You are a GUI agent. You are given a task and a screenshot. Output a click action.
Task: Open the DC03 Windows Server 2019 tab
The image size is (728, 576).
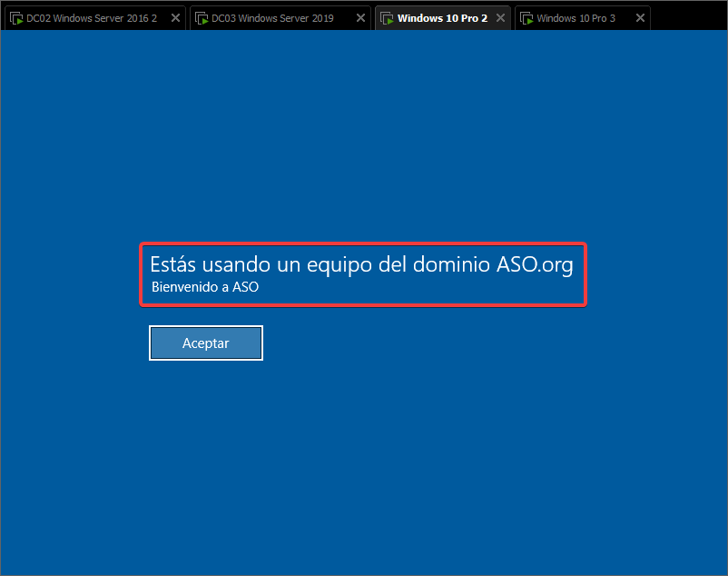[x=272, y=18]
